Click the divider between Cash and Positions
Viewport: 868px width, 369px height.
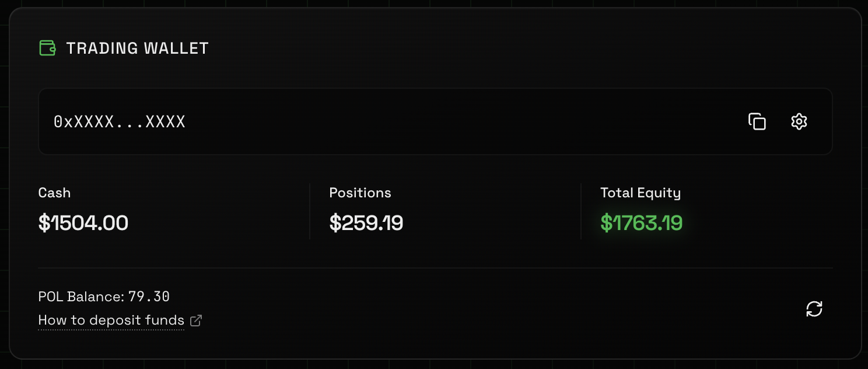coord(310,211)
